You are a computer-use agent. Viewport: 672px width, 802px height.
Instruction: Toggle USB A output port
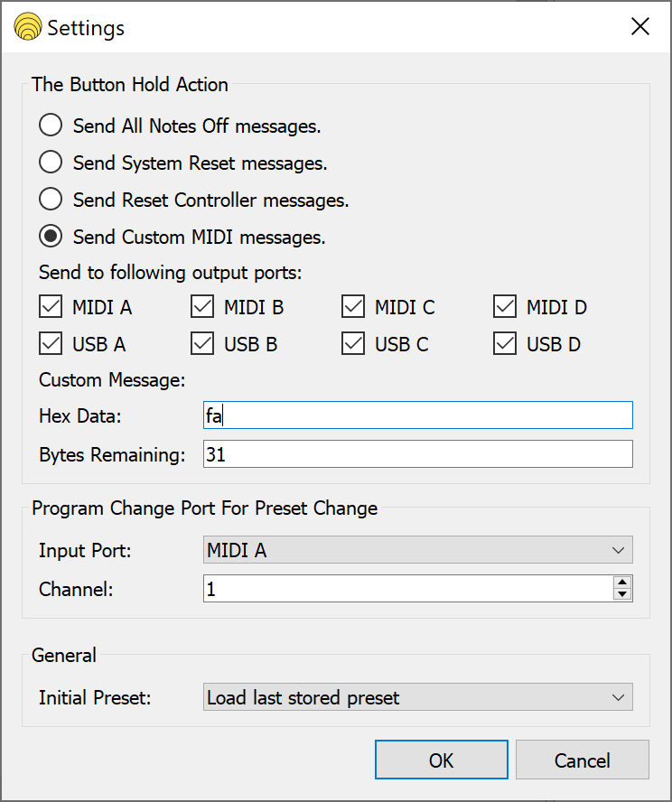51,344
